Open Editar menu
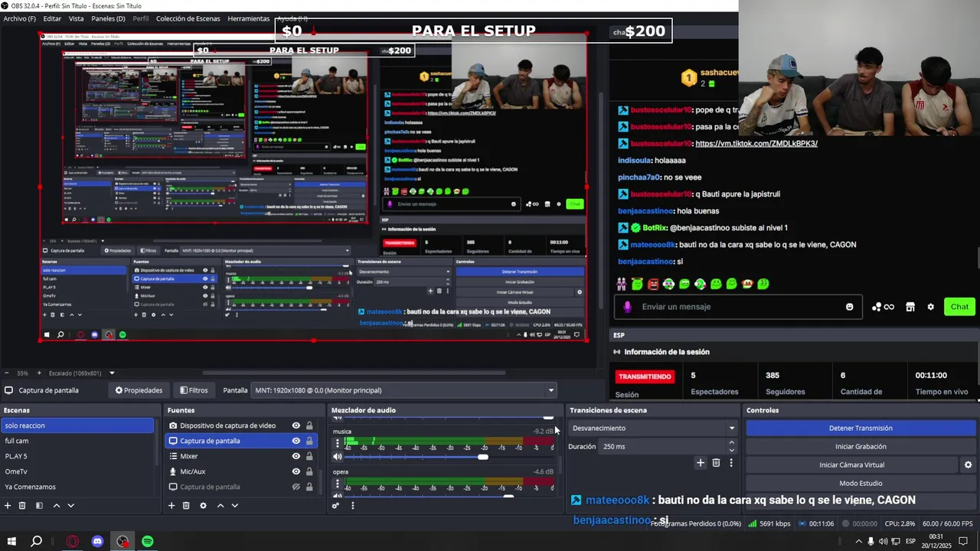980x551 pixels. [x=52, y=18]
